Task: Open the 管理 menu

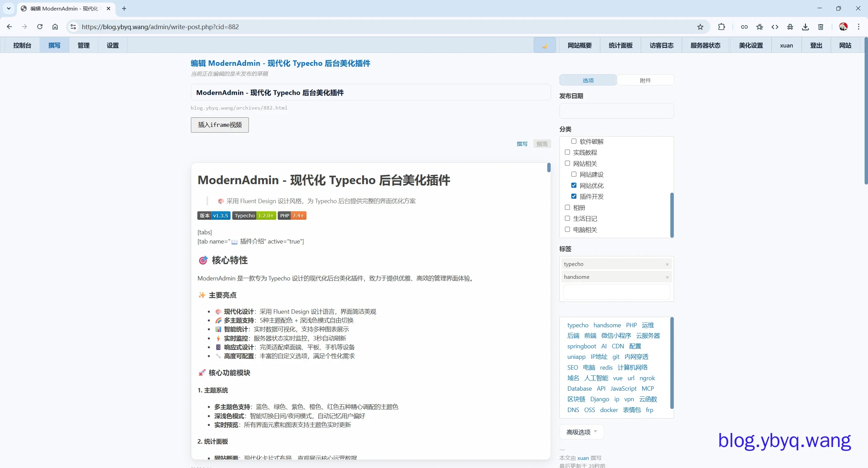Action: click(83, 45)
